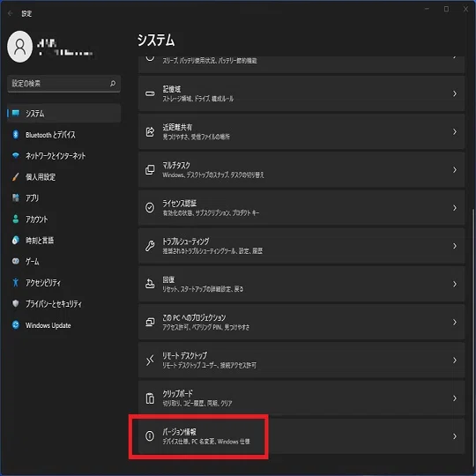Open リモート デスクトップ settings

(x=301, y=361)
